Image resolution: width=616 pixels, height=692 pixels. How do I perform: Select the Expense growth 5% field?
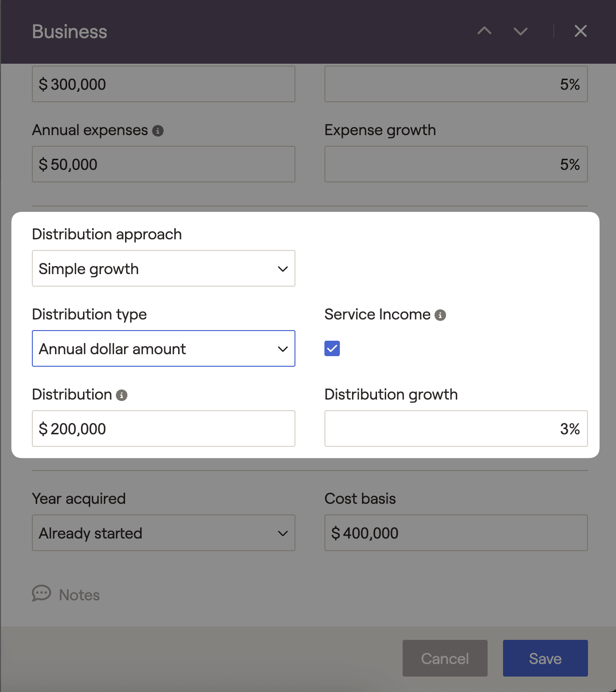456,164
